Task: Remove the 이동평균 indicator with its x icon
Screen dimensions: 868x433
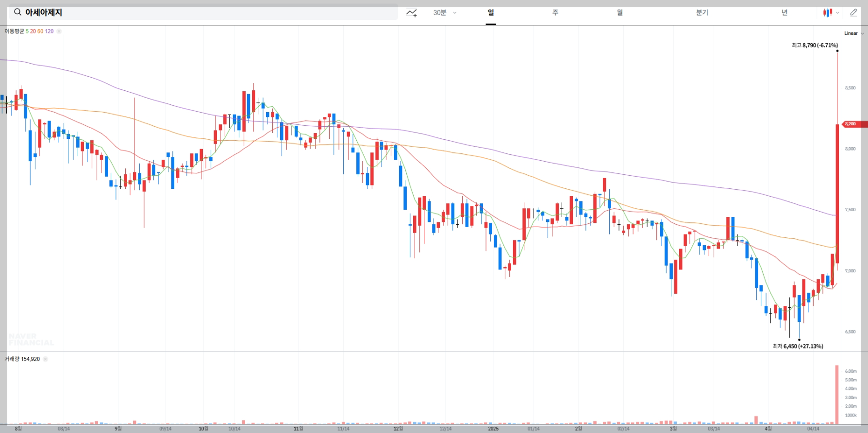Action: [x=59, y=31]
